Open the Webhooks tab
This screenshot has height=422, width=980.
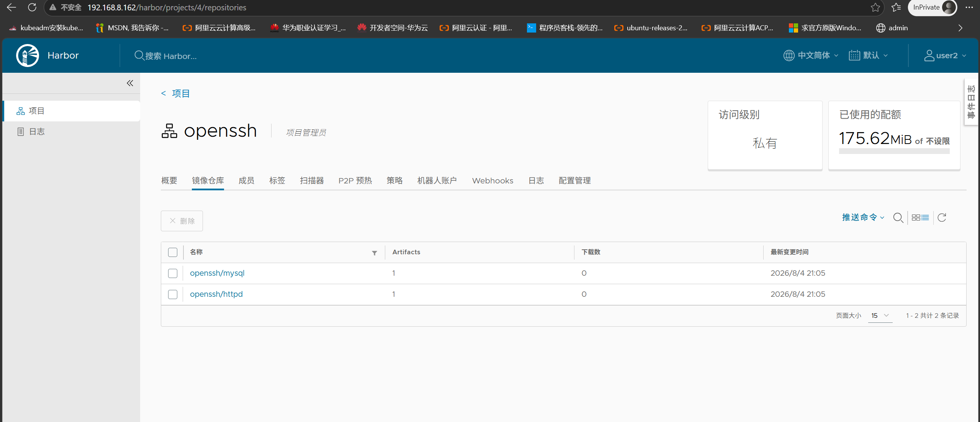click(x=492, y=181)
